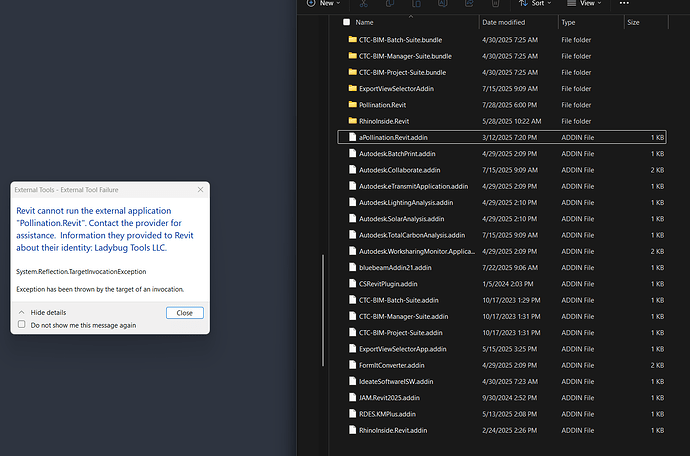Close the External Tool Failure dialog with X
Image resolution: width=690 pixels, height=456 pixels.
point(201,190)
